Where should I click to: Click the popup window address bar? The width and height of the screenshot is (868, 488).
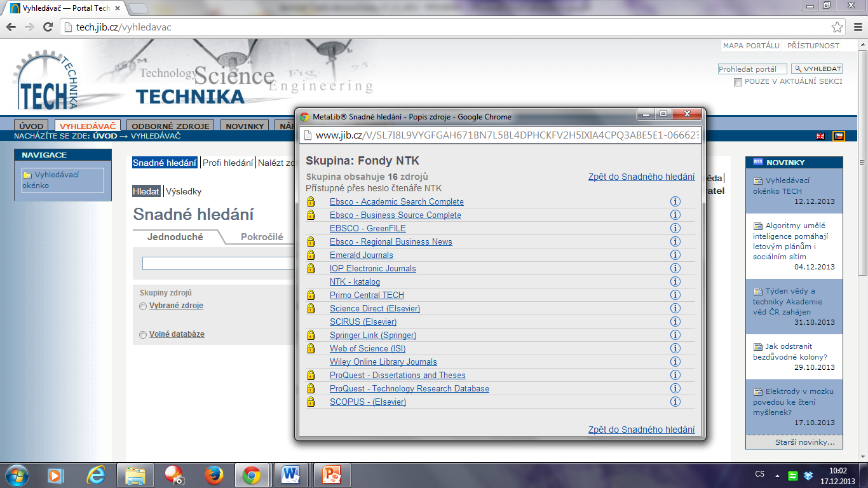[501, 135]
